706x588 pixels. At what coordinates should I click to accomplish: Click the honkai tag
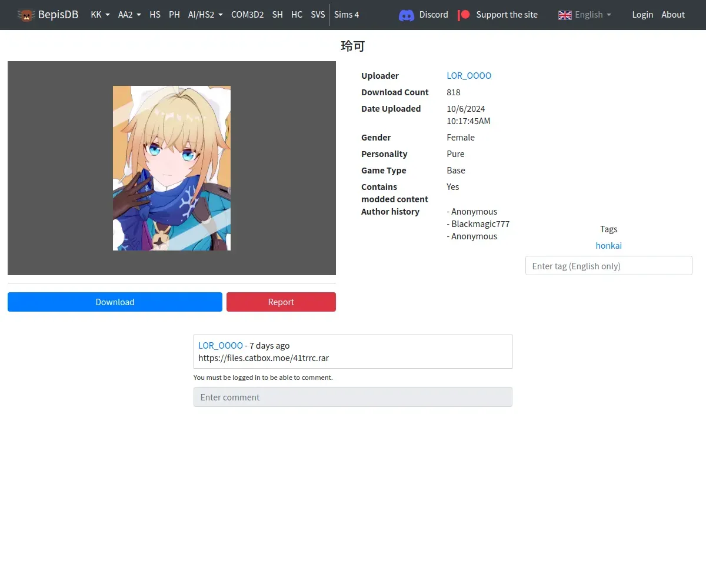click(608, 246)
